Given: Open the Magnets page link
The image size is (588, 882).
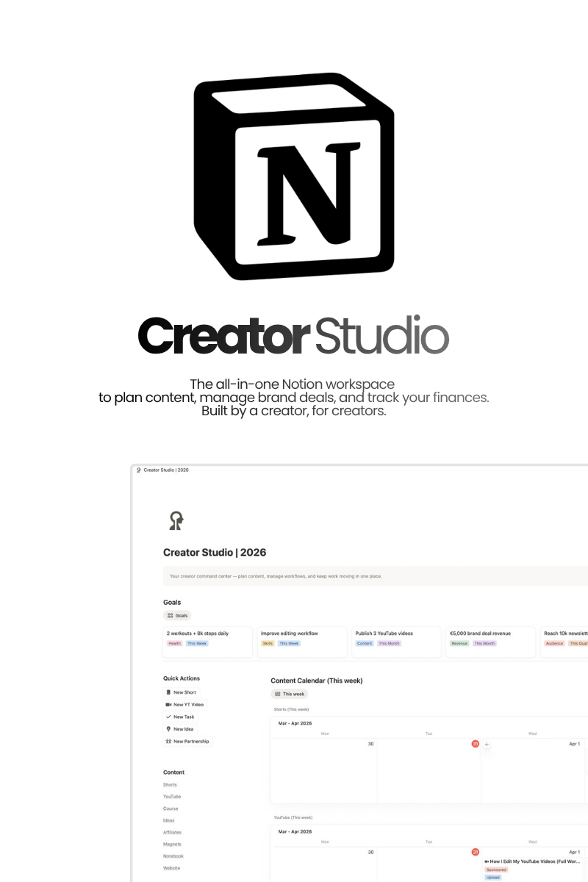Looking at the screenshot, I should click(x=172, y=845).
